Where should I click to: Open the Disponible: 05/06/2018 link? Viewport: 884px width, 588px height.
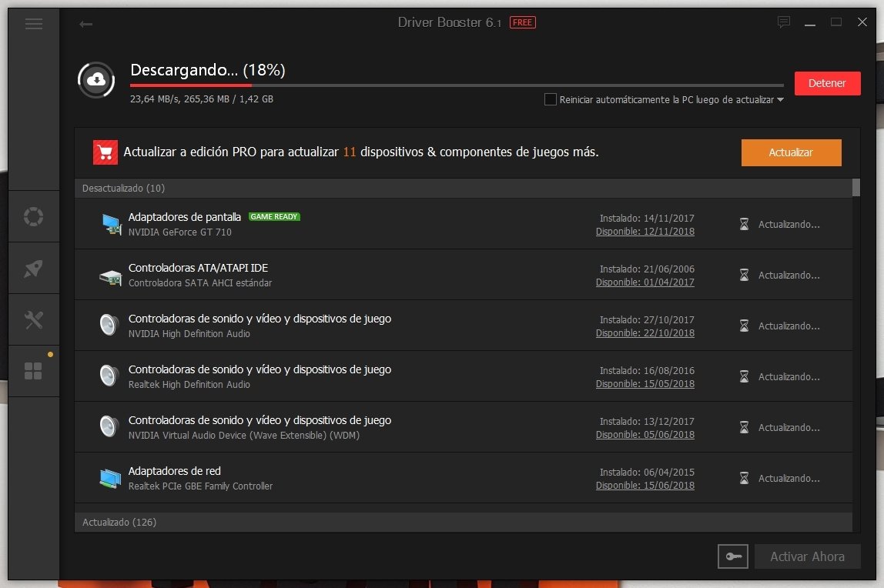645,434
